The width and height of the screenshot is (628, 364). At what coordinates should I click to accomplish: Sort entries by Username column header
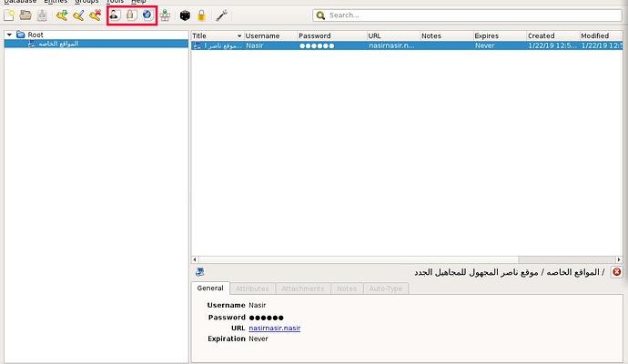(269, 35)
